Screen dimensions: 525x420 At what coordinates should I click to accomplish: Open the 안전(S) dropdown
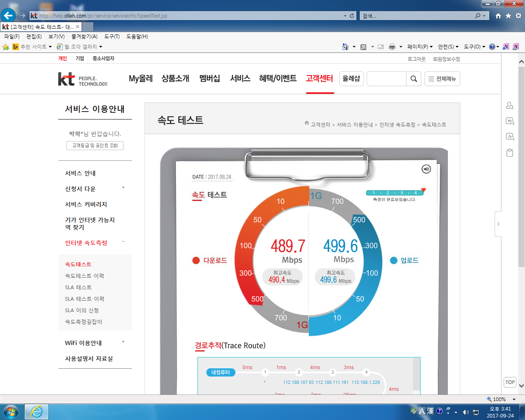pos(448,47)
